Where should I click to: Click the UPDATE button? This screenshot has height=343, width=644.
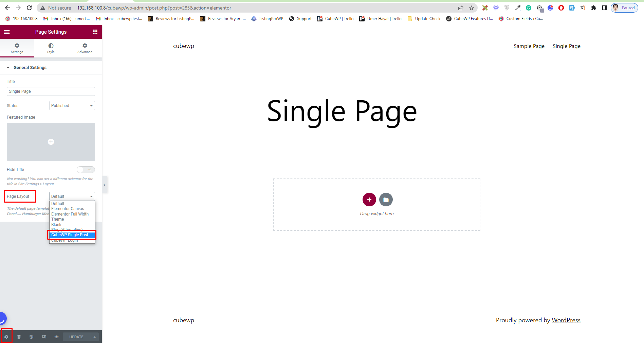76,337
